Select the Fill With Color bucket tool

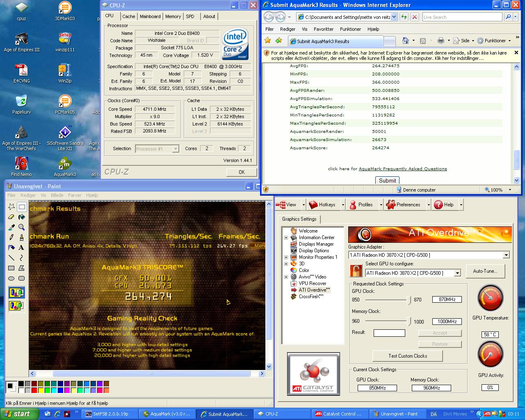click(22, 217)
